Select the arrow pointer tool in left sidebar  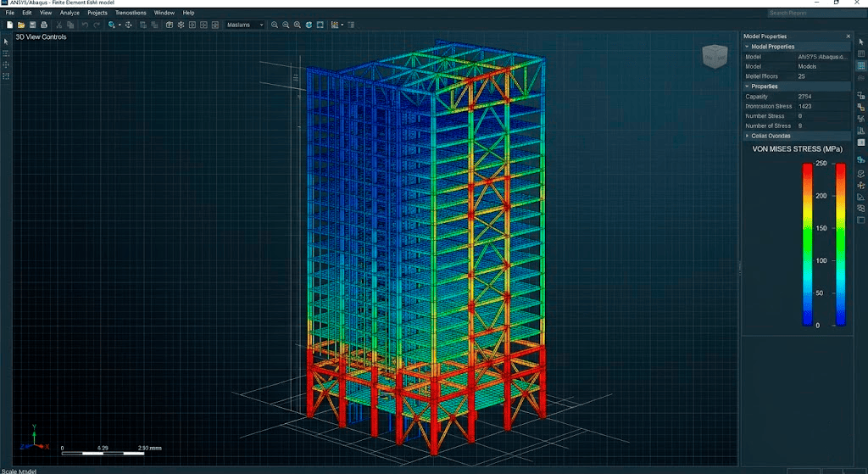click(x=6, y=42)
